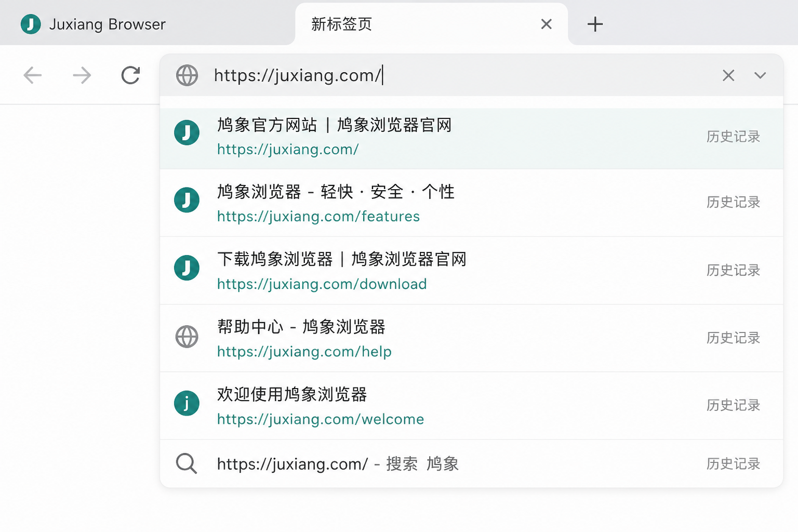Choose the 帮助中心 - 鸠象浏览器 suggestion title
This screenshot has height=532, width=798.
pyautogui.click(x=301, y=327)
